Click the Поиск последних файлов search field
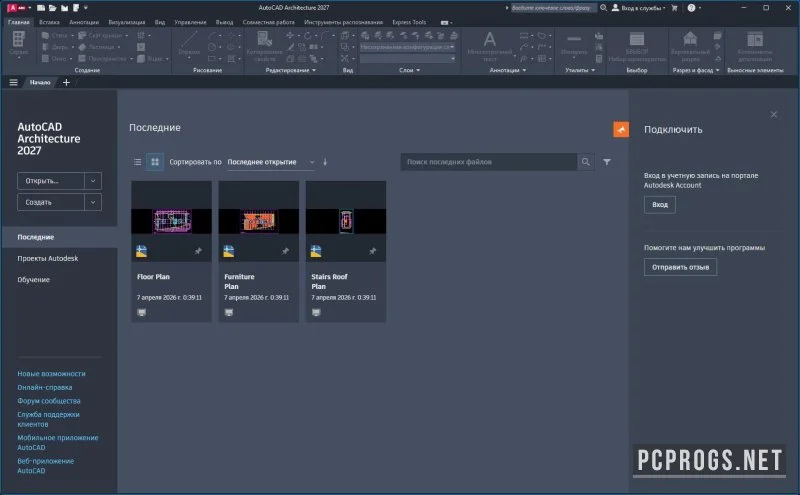Screen dimensions: 800x495 [x=489, y=162]
